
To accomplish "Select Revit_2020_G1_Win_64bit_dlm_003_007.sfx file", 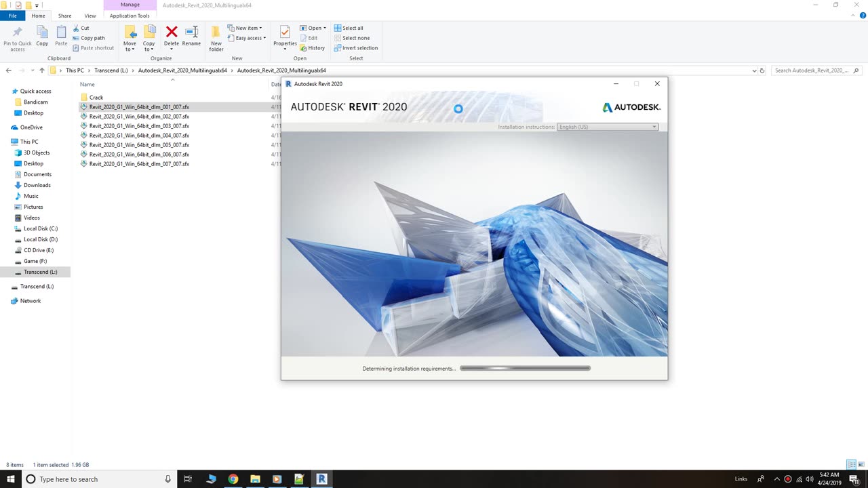I will click(x=139, y=126).
